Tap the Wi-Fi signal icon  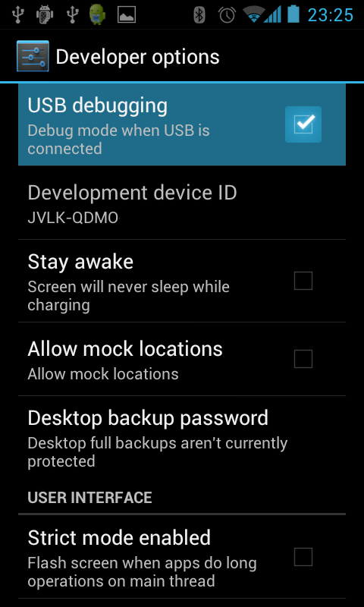coord(254,15)
